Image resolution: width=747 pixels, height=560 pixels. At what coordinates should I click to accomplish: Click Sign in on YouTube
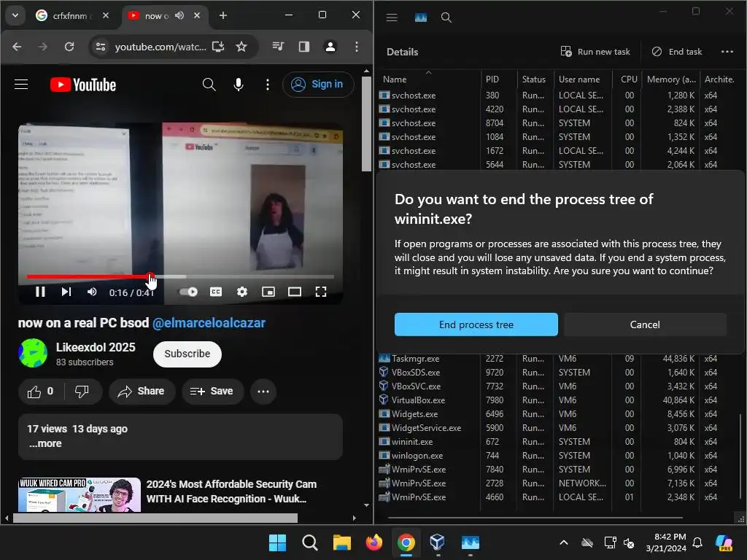[x=318, y=85]
